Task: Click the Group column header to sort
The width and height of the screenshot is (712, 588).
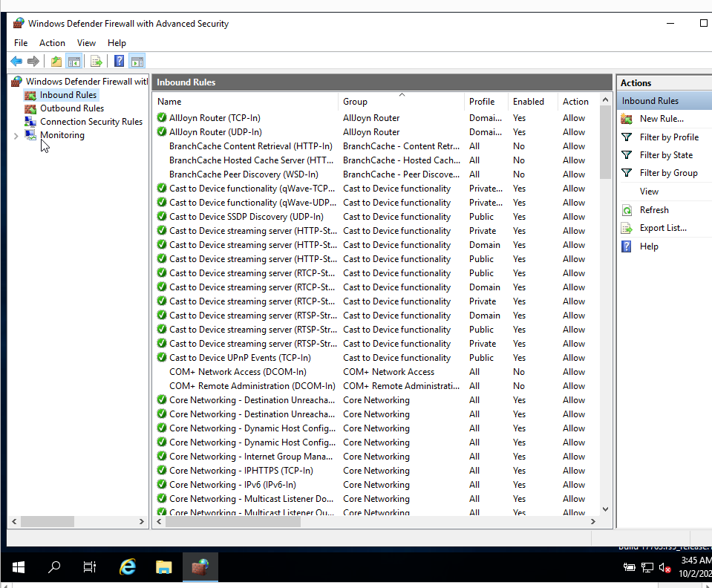Action: (x=400, y=102)
